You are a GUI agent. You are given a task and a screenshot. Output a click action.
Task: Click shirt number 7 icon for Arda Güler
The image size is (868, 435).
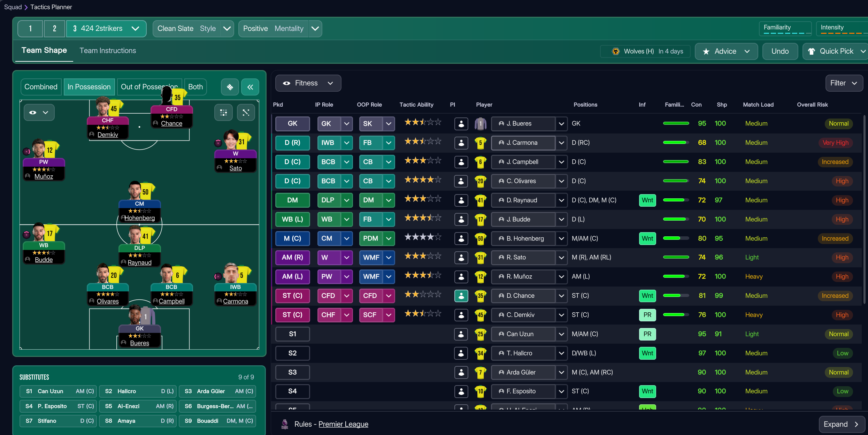(x=481, y=372)
